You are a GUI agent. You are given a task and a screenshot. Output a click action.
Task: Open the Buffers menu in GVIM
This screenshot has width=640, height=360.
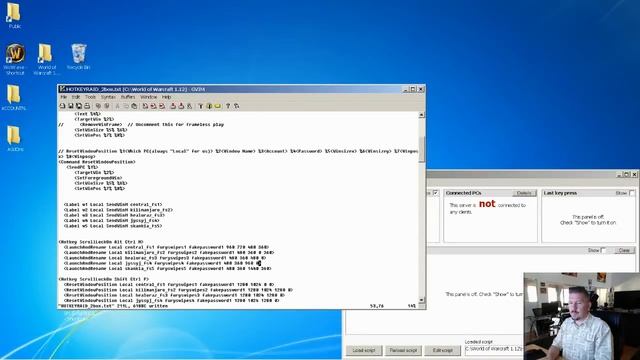128,97
